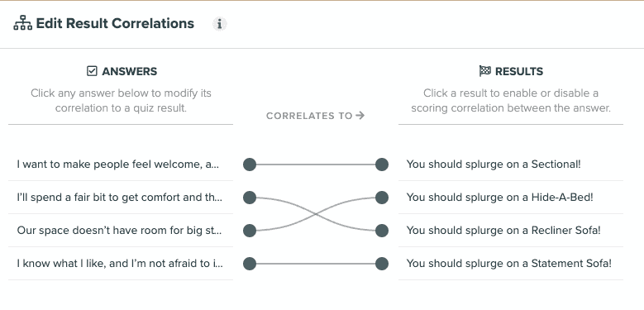Image resolution: width=644 pixels, height=310 pixels.
Task: Click the checkered flag icon beside RESULTS
Action: 485,71
